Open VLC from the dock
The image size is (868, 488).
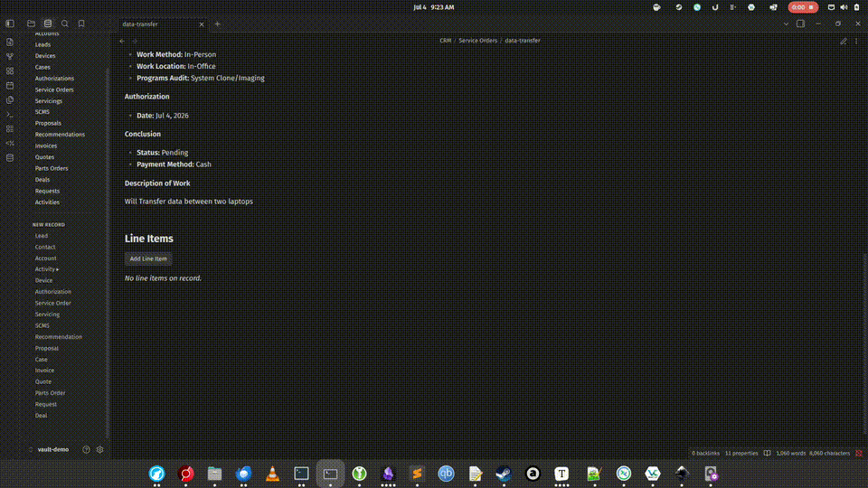click(x=272, y=474)
